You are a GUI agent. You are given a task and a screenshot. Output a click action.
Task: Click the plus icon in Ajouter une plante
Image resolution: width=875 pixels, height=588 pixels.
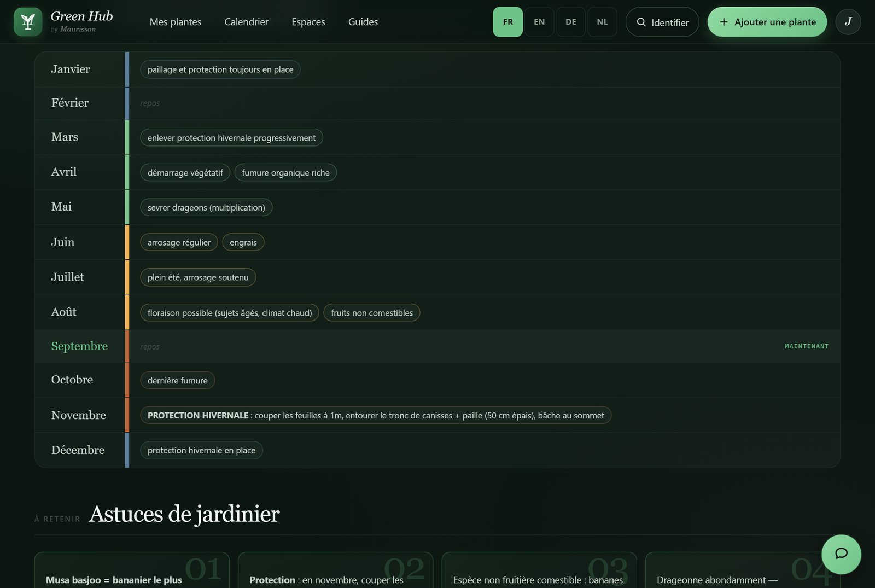coord(724,22)
